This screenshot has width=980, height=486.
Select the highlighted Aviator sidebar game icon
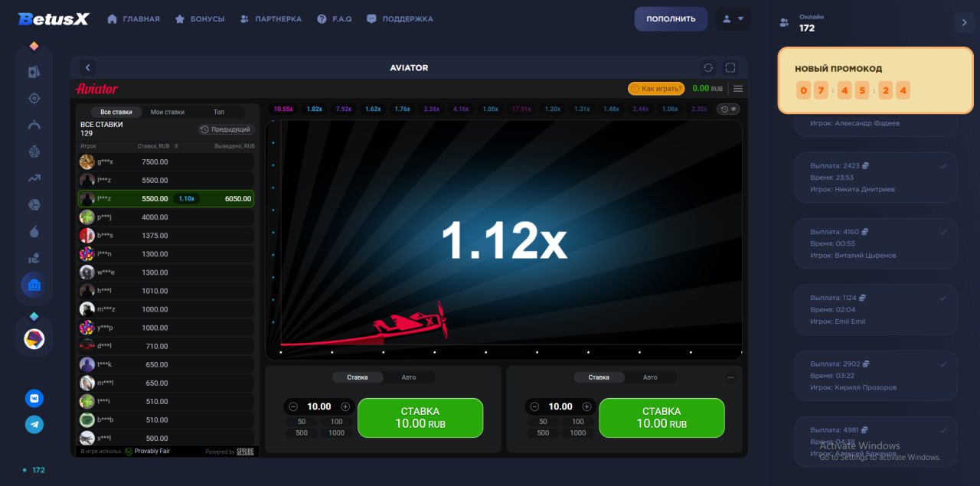click(x=34, y=285)
